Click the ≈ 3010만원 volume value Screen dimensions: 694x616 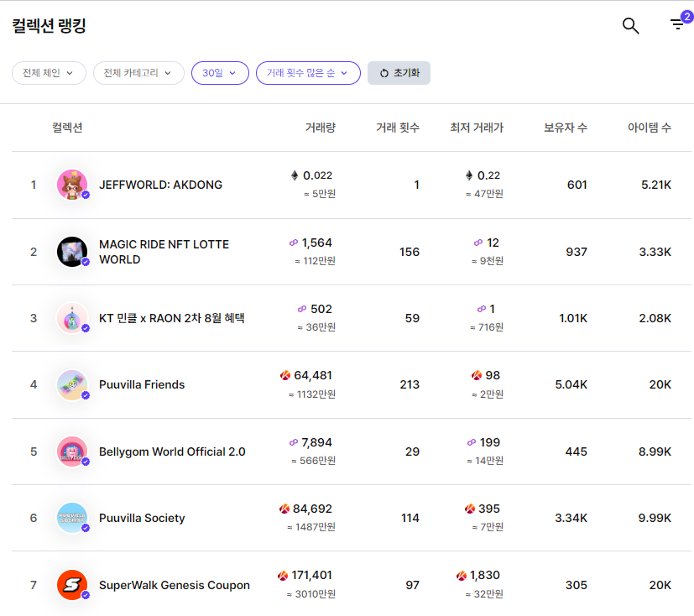(x=310, y=594)
